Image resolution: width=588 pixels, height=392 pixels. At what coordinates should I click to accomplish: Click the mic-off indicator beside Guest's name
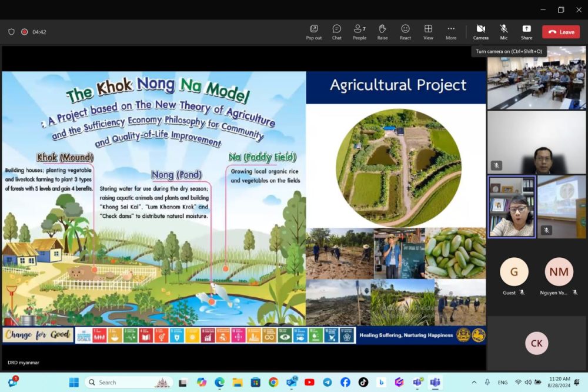[522, 292]
